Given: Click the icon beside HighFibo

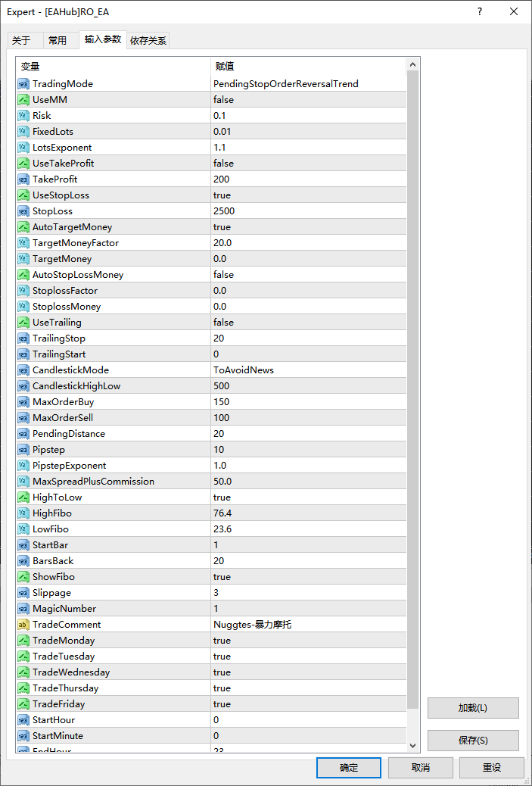Looking at the screenshot, I should (23, 513).
